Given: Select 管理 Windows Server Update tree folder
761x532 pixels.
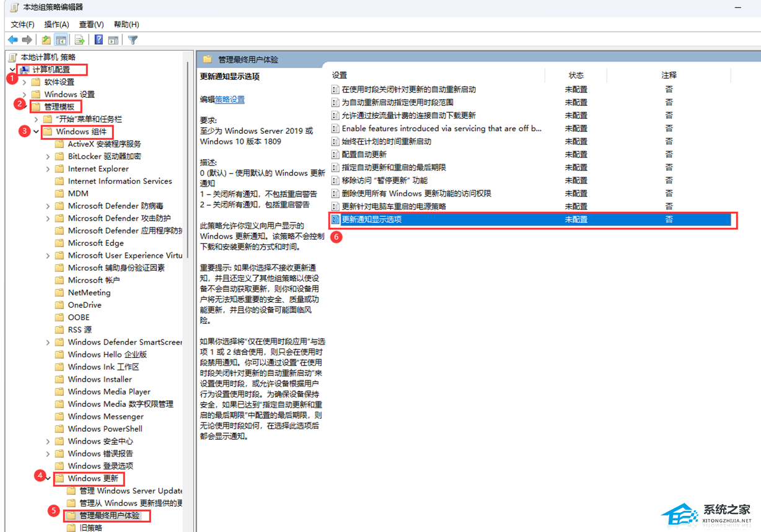Looking at the screenshot, I should tap(131, 491).
